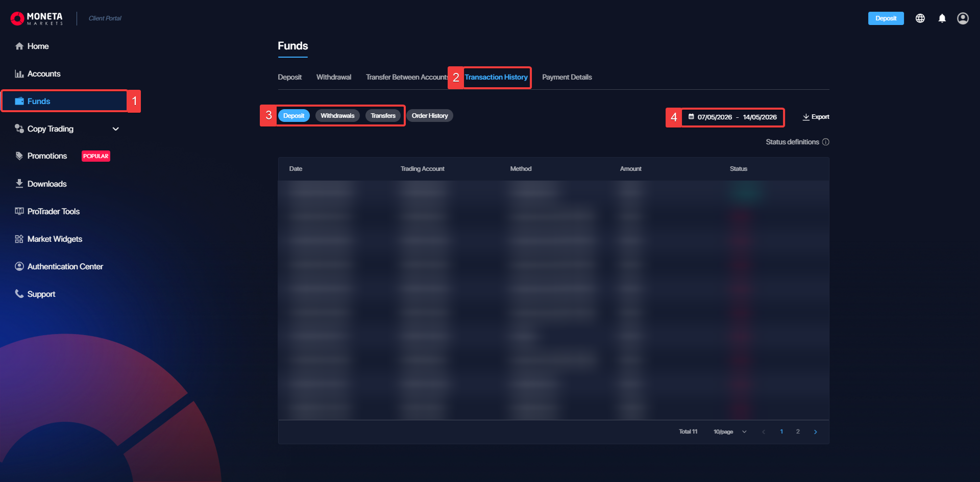Image resolution: width=980 pixels, height=482 pixels.
Task: Click the Market Widgets grid icon
Action: 19,239
